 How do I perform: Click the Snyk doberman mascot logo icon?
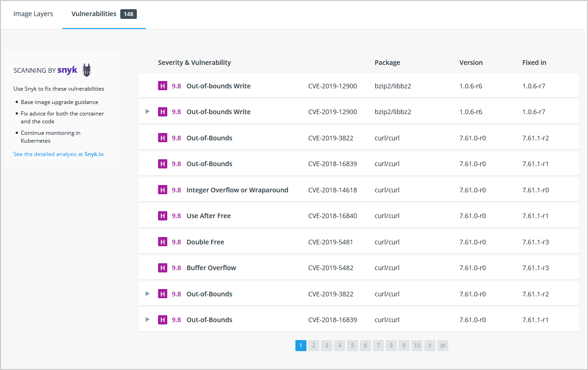coord(87,70)
